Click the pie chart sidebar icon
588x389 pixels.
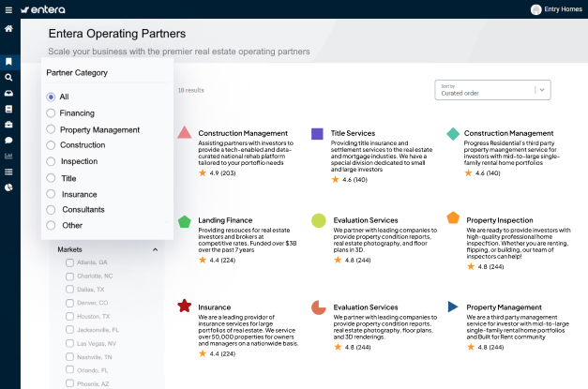point(8,187)
